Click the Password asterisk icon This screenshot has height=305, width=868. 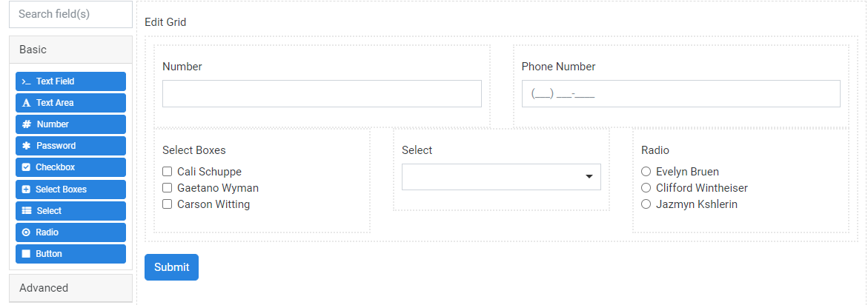pyautogui.click(x=26, y=146)
